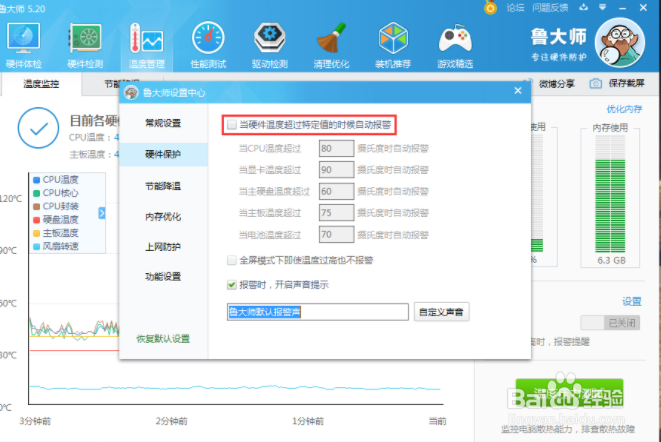
Task: Click the medal icon in title bar
Action: (490, 7)
